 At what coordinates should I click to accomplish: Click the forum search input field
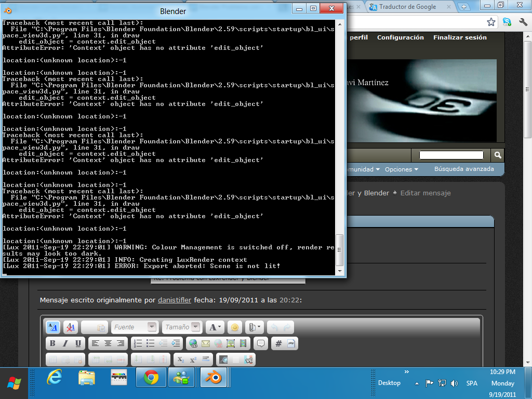click(451, 155)
